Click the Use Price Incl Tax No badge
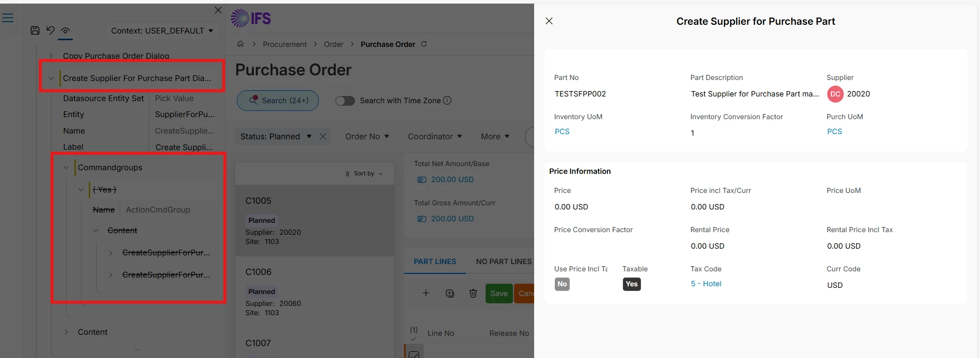Screen dimensions: 980x358 click(562, 284)
